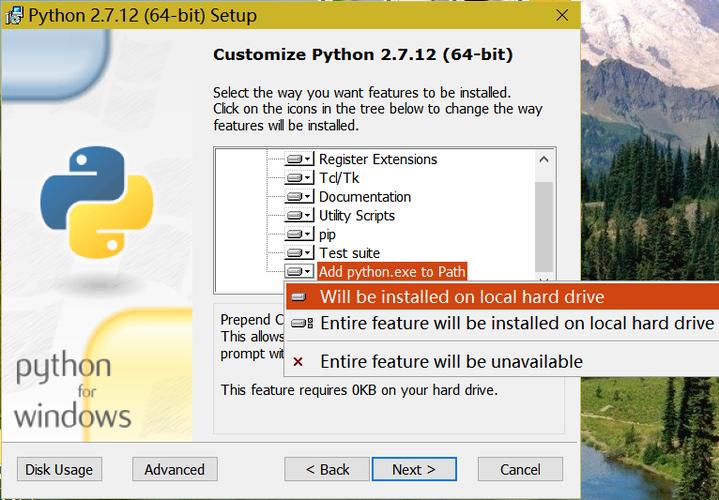
Task: Select the Documentation feature label
Action: pos(365,197)
